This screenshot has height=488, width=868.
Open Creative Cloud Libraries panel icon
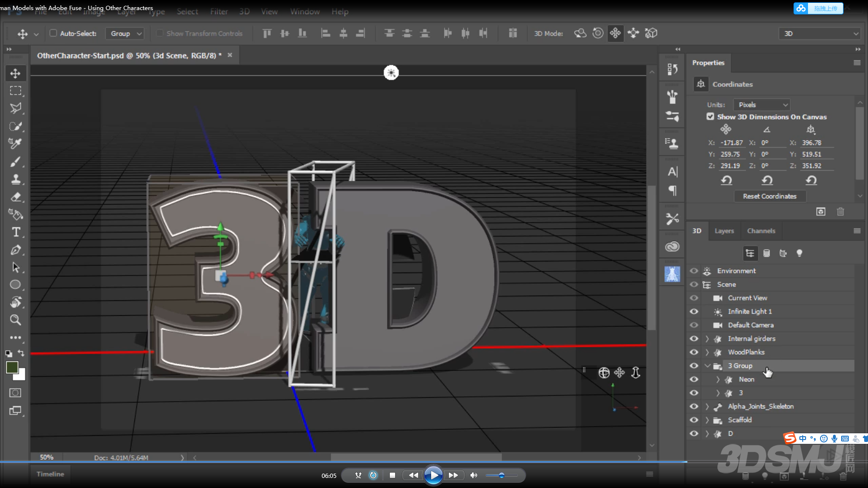672,247
